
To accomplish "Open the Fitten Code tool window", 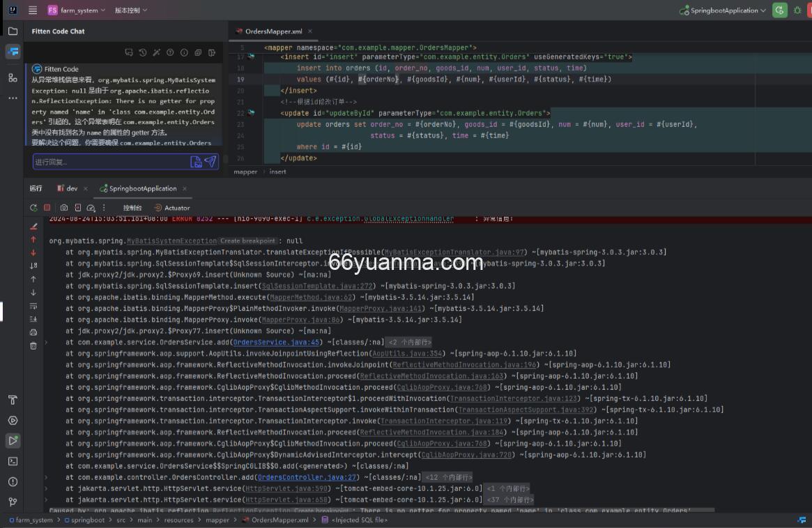I will pyautogui.click(x=13, y=52).
